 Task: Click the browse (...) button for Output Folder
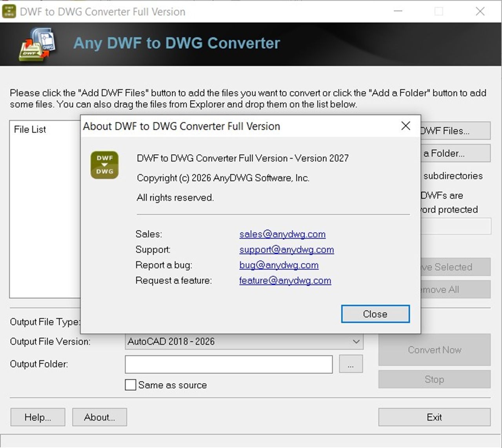(x=351, y=364)
